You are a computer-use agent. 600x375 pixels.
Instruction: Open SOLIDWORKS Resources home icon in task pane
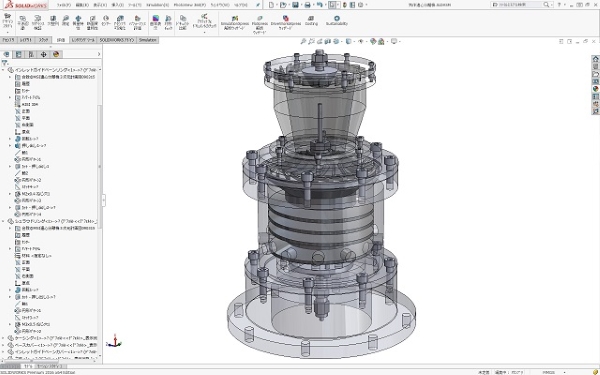tap(595, 59)
